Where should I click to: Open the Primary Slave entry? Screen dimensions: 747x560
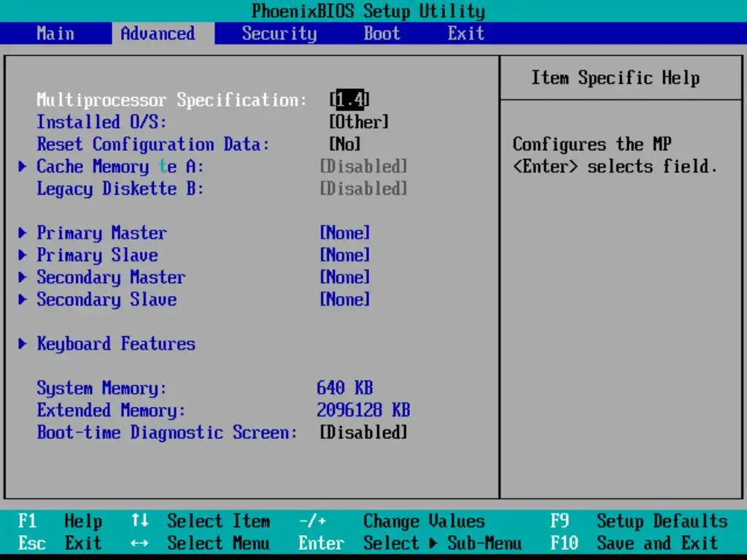[97, 255]
